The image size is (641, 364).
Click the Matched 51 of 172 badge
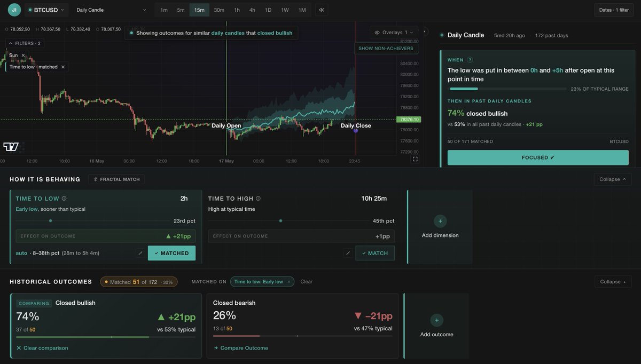click(139, 282)
